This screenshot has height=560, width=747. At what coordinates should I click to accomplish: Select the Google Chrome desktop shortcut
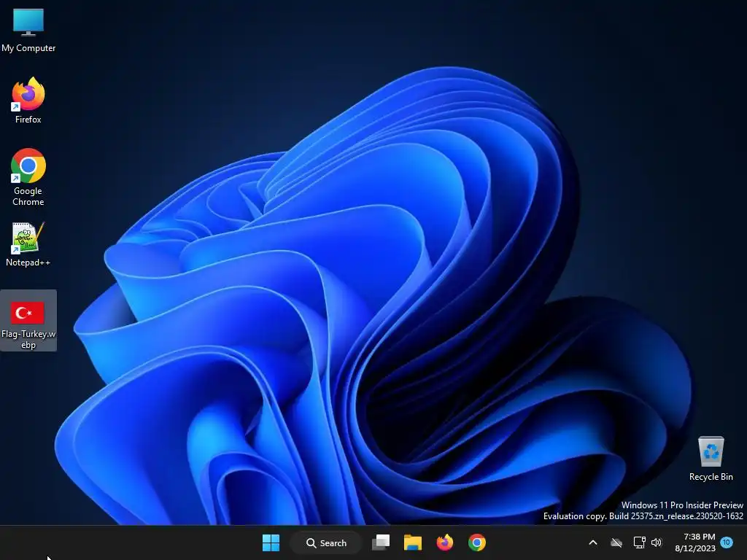[x=28, y=176]
